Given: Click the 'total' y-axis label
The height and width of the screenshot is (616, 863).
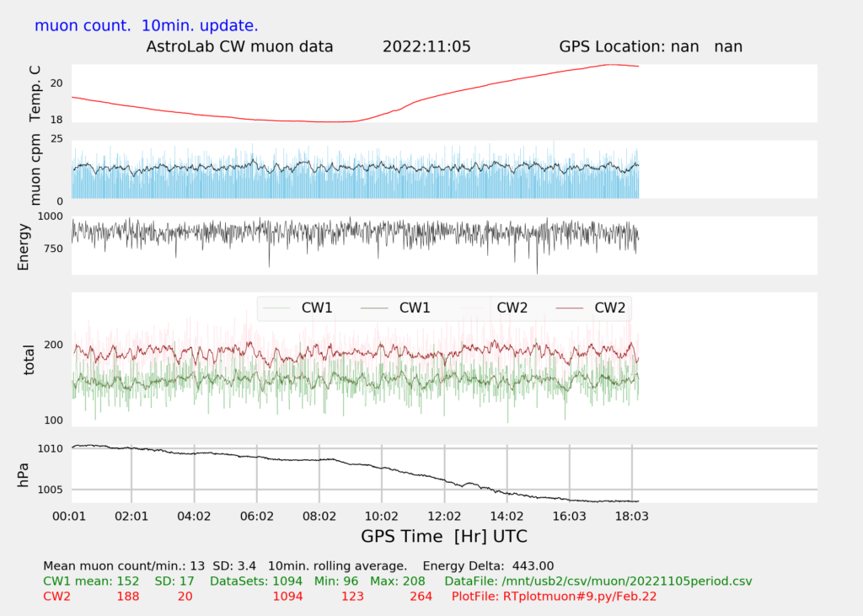Looking at the screenshot, I should (x=30, y=359).
